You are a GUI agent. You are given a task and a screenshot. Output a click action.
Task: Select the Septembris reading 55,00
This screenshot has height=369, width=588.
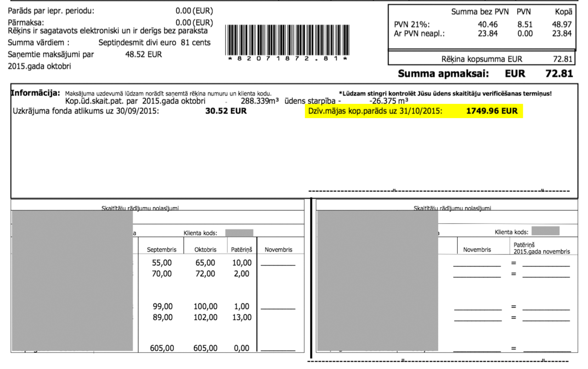point(162,263)
